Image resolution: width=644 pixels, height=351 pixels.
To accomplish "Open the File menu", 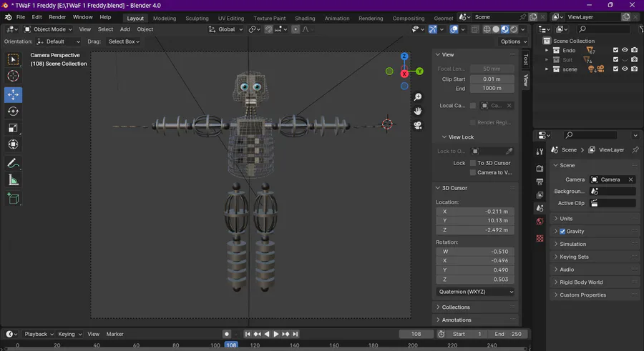I will [21, 17].
